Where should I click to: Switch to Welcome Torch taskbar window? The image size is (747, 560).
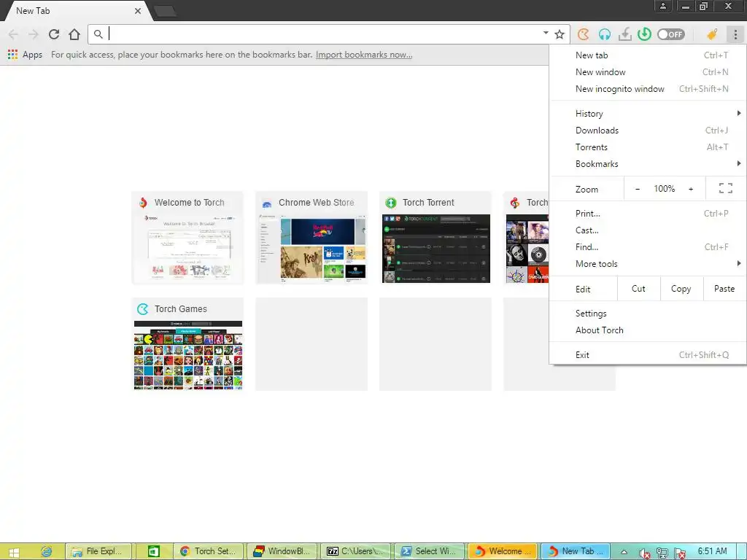pyautogui.click(x=503, y=551)
